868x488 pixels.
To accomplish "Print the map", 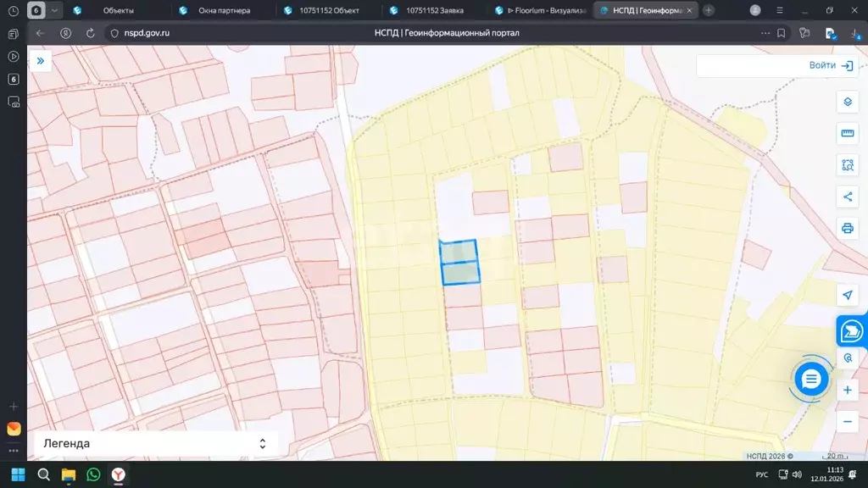I will point(847,228).
